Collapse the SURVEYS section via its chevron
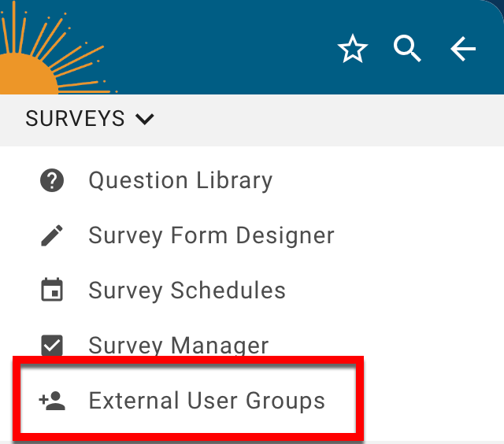The width and height of the screenshot is (504, 444). 144,120
